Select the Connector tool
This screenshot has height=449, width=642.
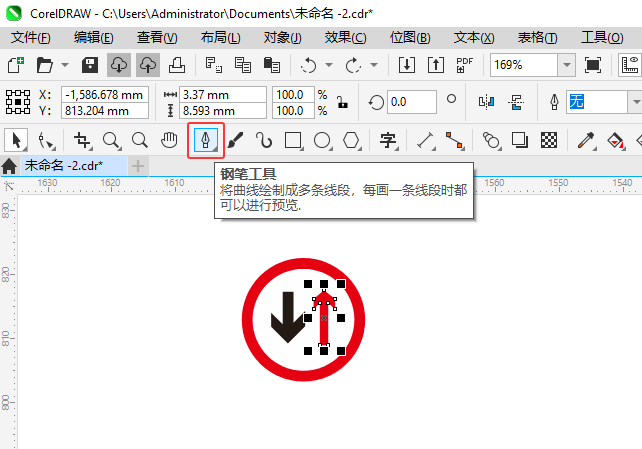pyautogui.click(x=454, y=141)
